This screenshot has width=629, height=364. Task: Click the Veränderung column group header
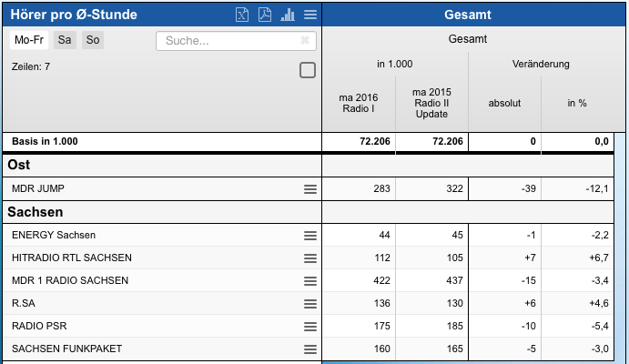pos(541,64)
